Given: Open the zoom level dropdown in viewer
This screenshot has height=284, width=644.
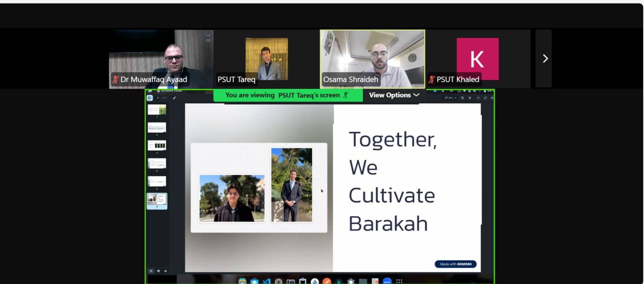Looking at the screenshot, I should tap(450, 98).
